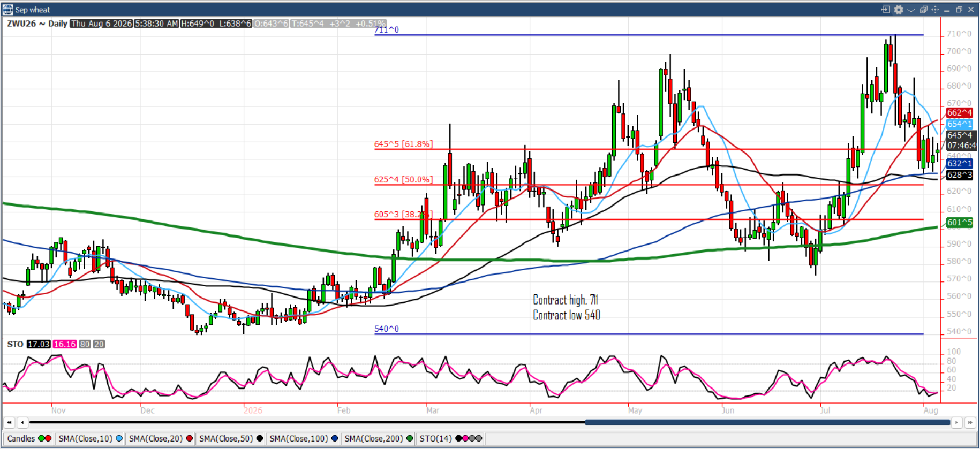Step the chart back one bar

(x=22, y=423)
